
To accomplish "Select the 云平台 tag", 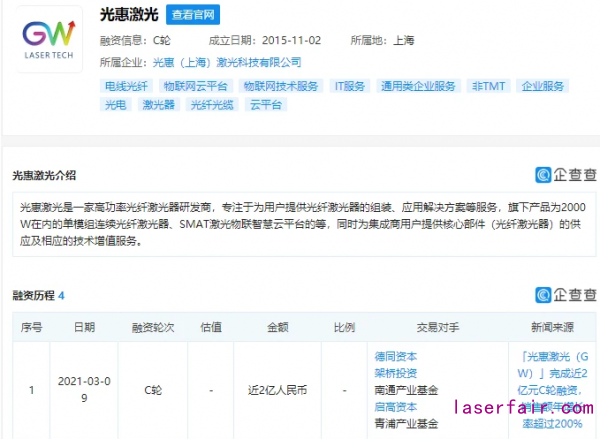I will 266,104.
